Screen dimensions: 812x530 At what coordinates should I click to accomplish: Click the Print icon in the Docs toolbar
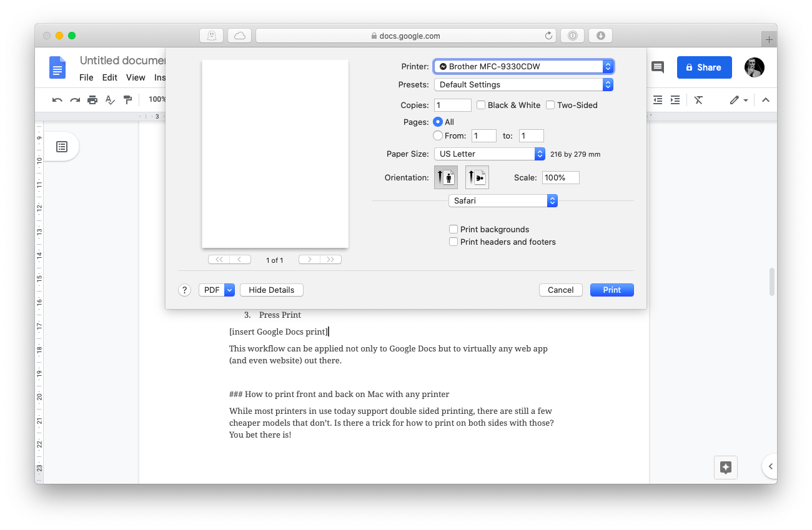pyautogui.click(x=92, y=100)
